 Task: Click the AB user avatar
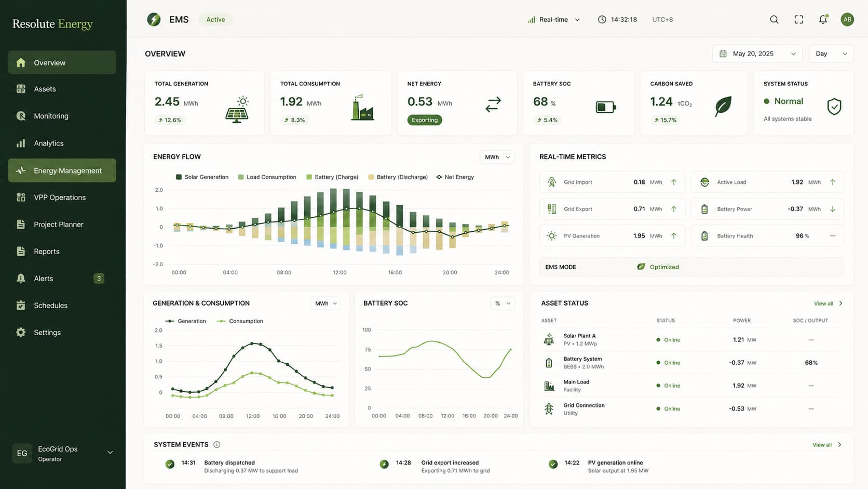(x=847, y=20)
